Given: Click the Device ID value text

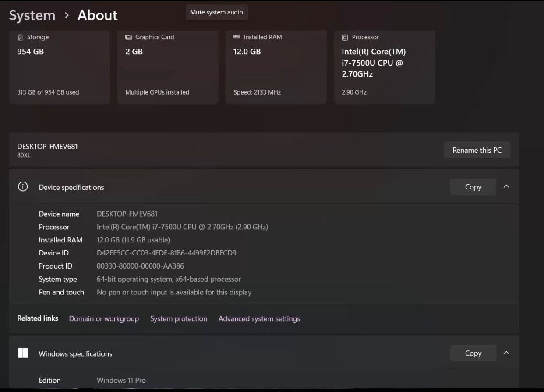Looking at the screenshot, I should coord(166,253).
